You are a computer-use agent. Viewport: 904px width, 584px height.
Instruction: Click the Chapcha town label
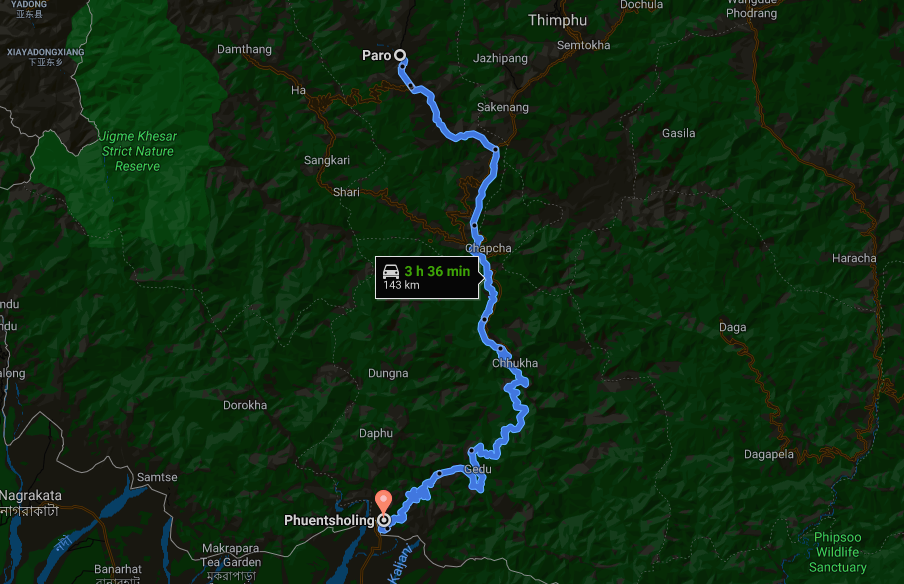click(488, 248)
